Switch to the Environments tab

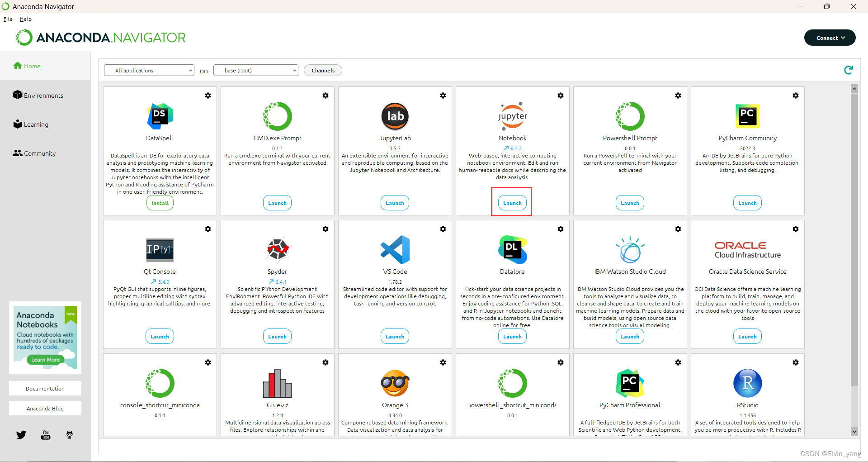point(38,95)
